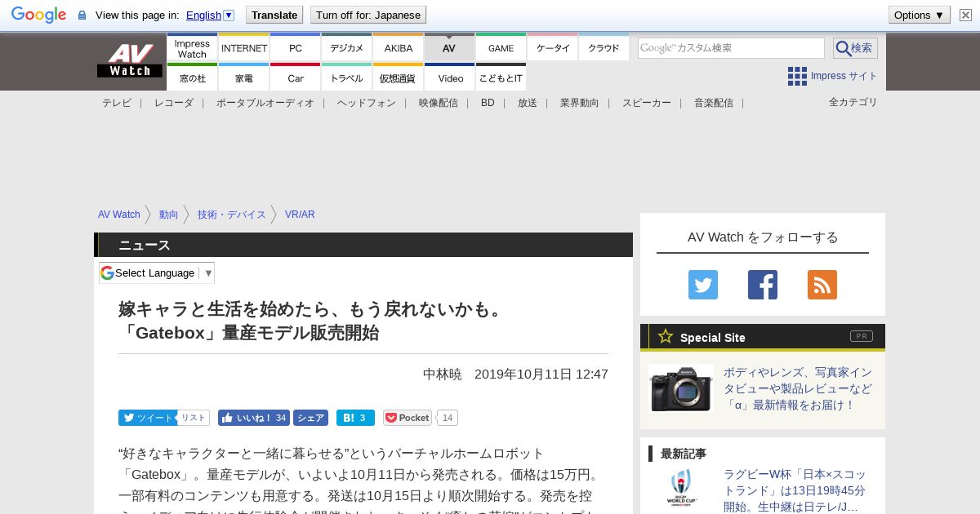Close the Google Translate bar
This screenshot has height=514, width=980.
click(965, 15)
